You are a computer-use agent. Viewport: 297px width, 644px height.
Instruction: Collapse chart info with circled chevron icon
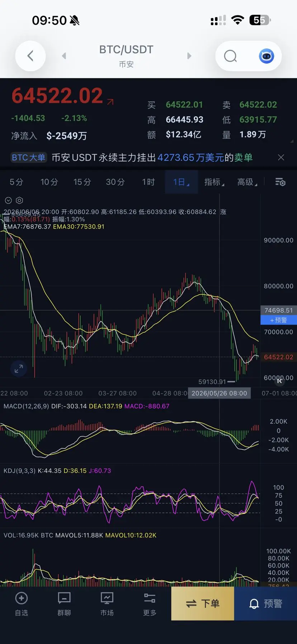coord(8,201)
